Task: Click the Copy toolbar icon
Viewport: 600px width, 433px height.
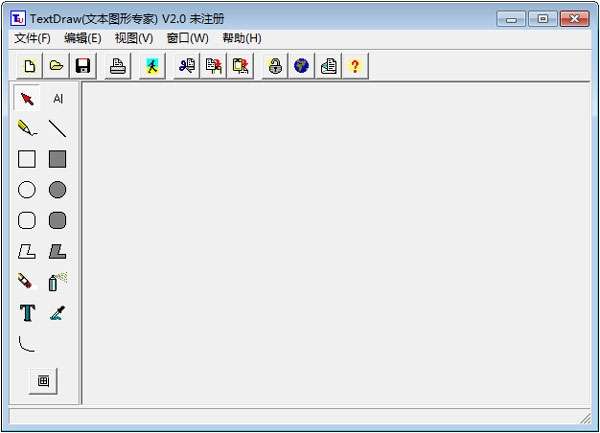Action: click(213, 66)
